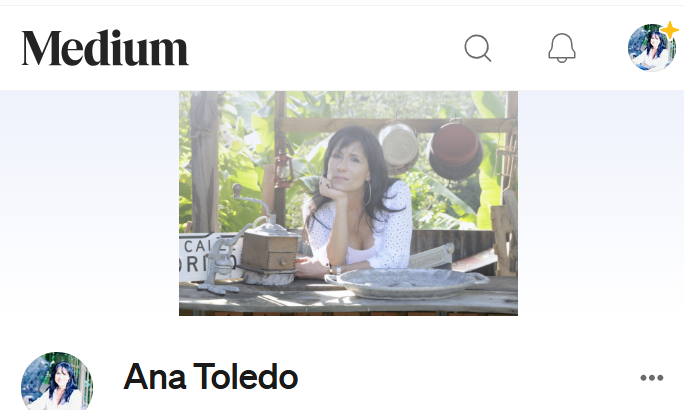Open the search magnifier icon
Image resolution: width=684 pixels, height=410 pixels.
[478, 48]
